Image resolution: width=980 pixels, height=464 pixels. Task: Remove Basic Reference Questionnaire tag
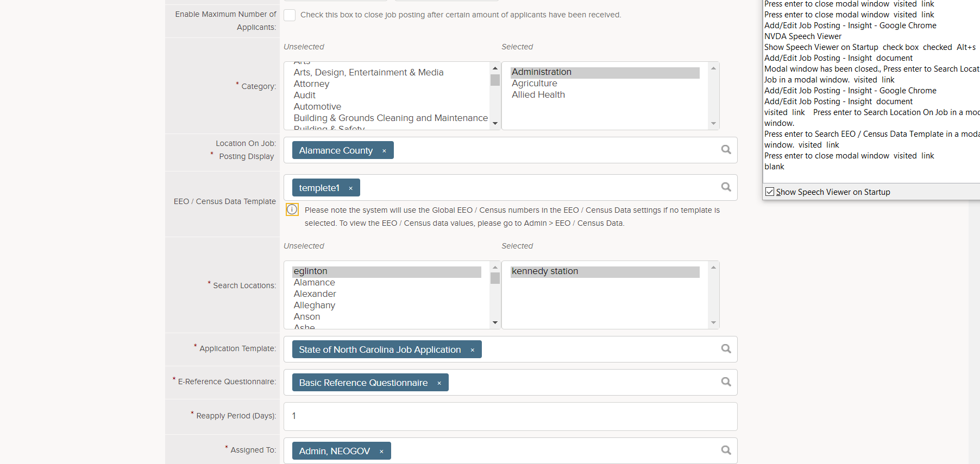point(439,383)
